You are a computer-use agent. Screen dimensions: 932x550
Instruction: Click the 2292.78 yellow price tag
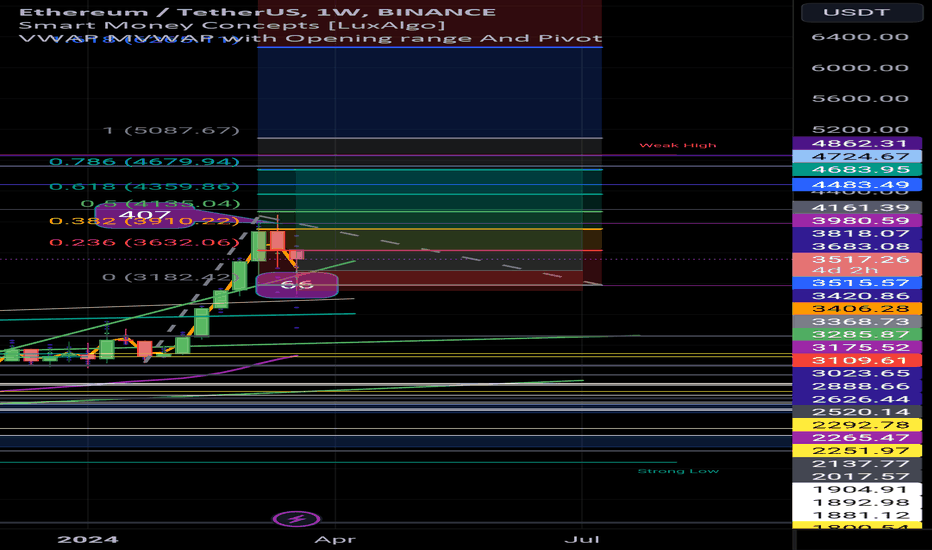(858, 425)
